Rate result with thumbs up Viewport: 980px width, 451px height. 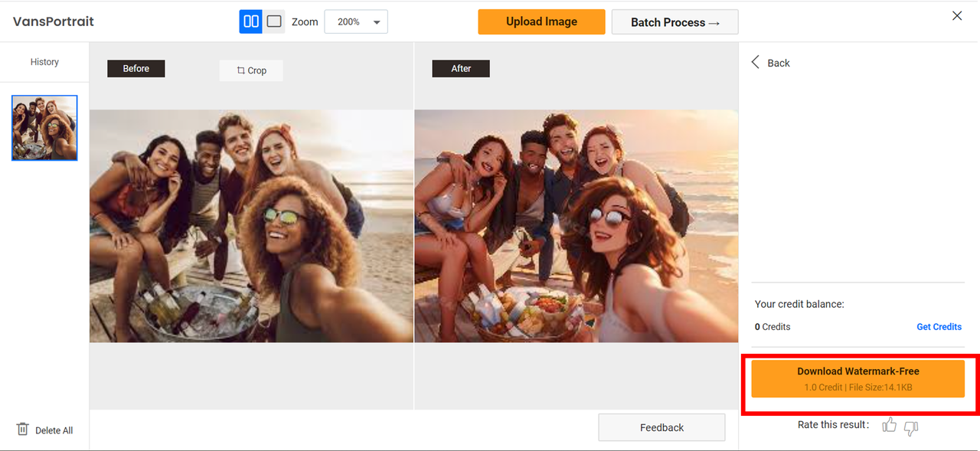[x=889, y=425]
